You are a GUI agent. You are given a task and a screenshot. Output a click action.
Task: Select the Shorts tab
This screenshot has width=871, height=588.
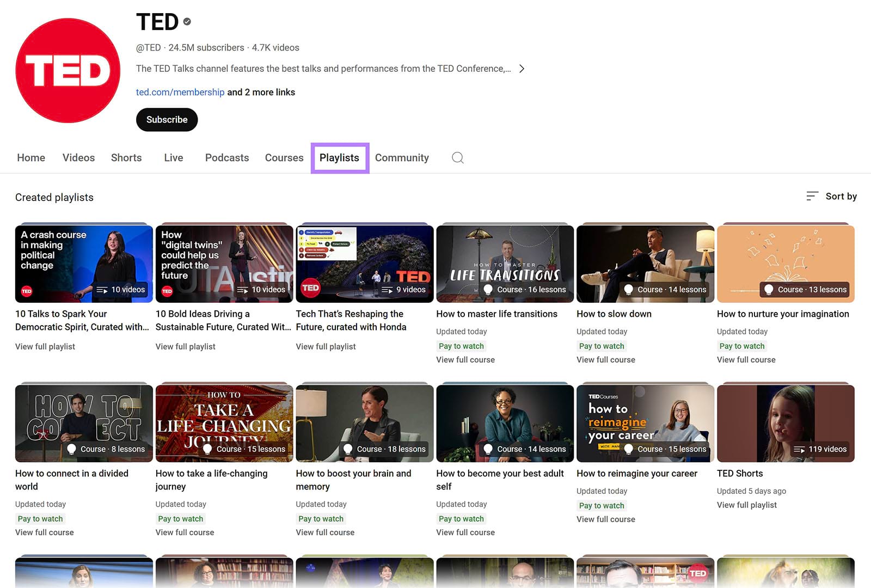tap(126, 157)
